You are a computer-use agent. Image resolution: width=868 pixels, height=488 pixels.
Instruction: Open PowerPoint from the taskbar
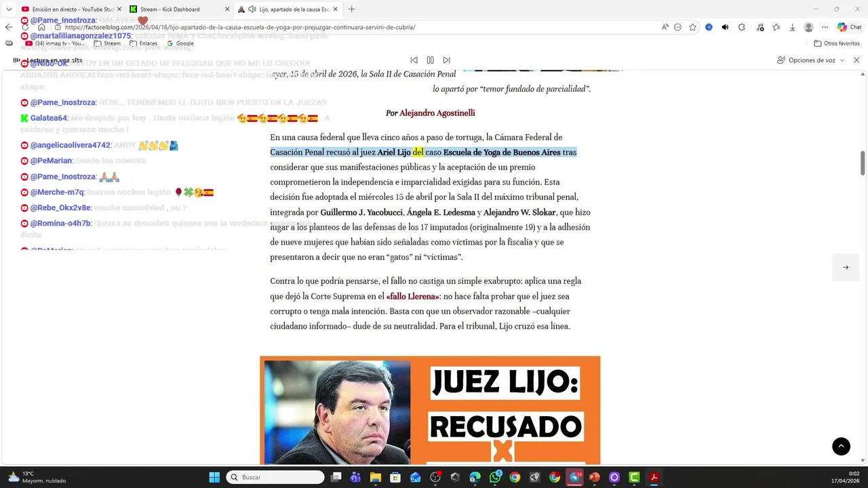pos(595,477)
